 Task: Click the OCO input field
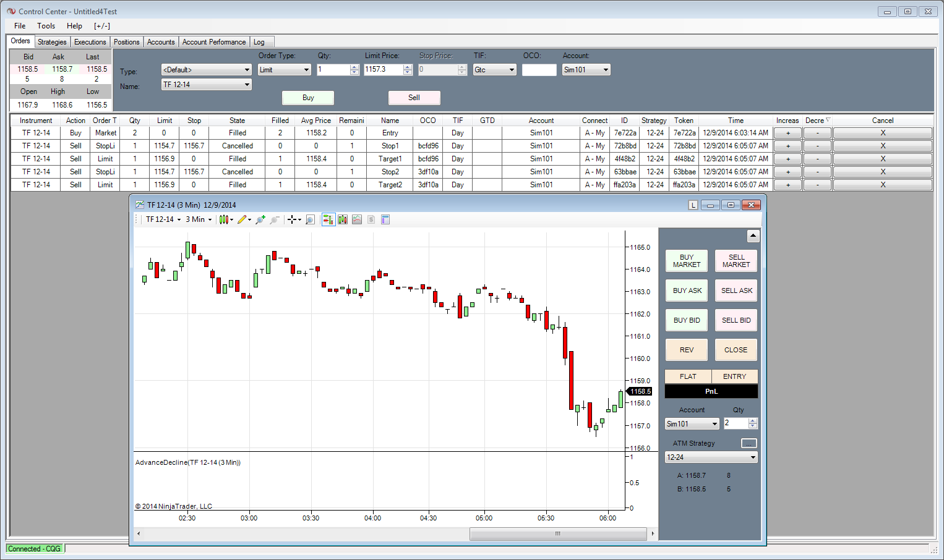point(539,70)
